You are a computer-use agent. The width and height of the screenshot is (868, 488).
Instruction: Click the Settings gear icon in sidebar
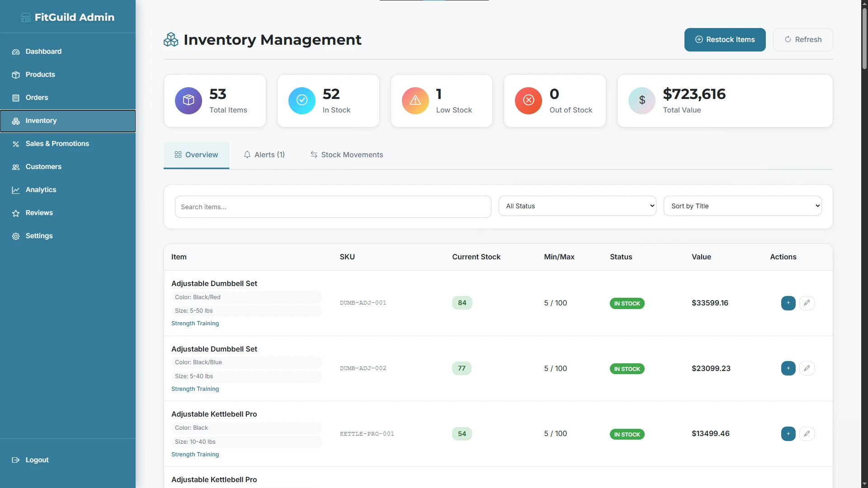click(16, 236)
